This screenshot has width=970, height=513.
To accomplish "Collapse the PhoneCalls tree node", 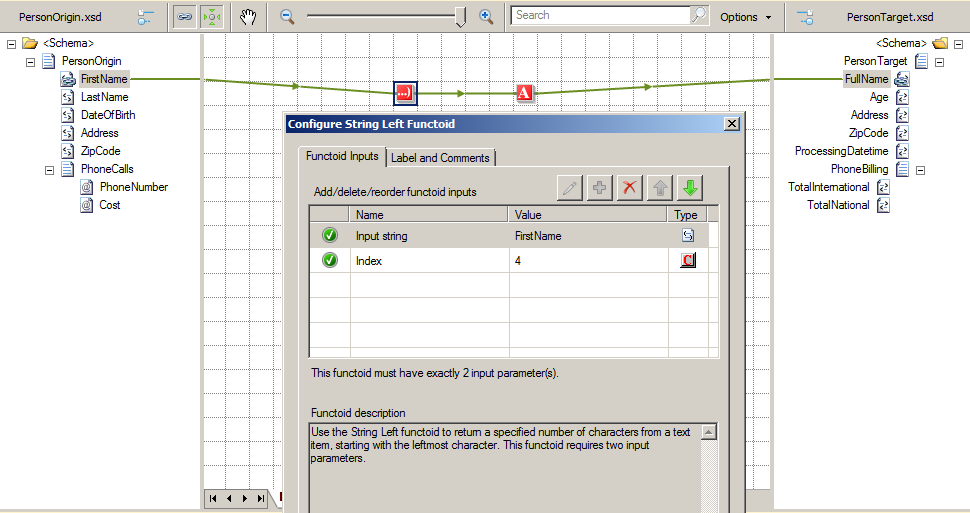I will tap(49, 170).
